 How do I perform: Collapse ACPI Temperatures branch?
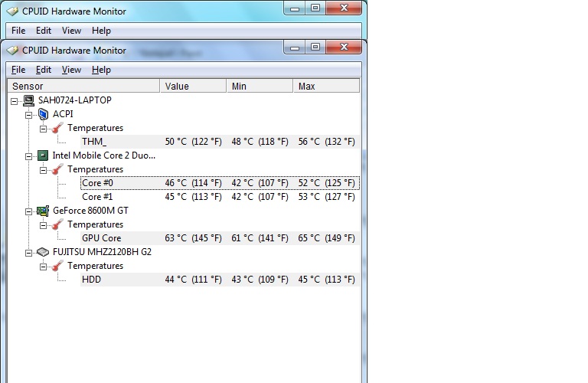tap(43, 129)
